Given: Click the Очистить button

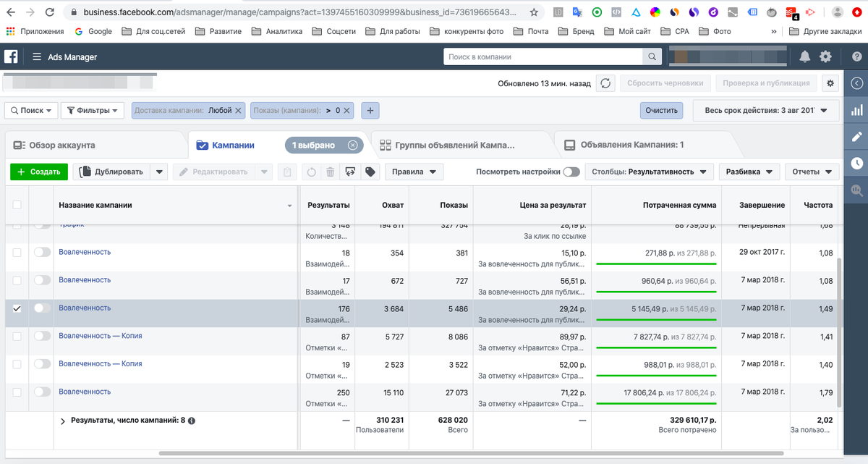Looking at the screenshot, I should [661, 111].
